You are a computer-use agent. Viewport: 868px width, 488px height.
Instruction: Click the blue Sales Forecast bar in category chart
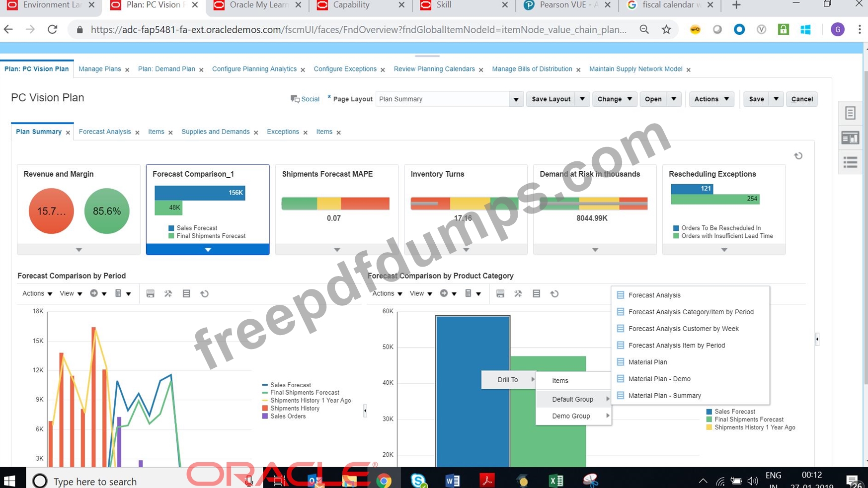pyautogui.click(x=473, y=391)
